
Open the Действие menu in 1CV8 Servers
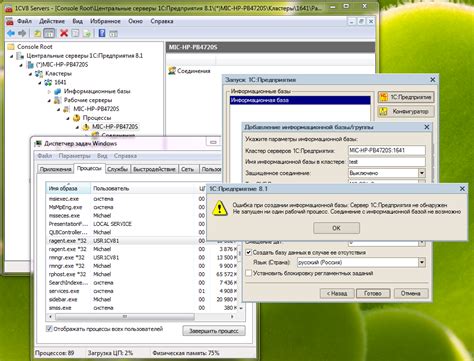click(x=52, y=21)
